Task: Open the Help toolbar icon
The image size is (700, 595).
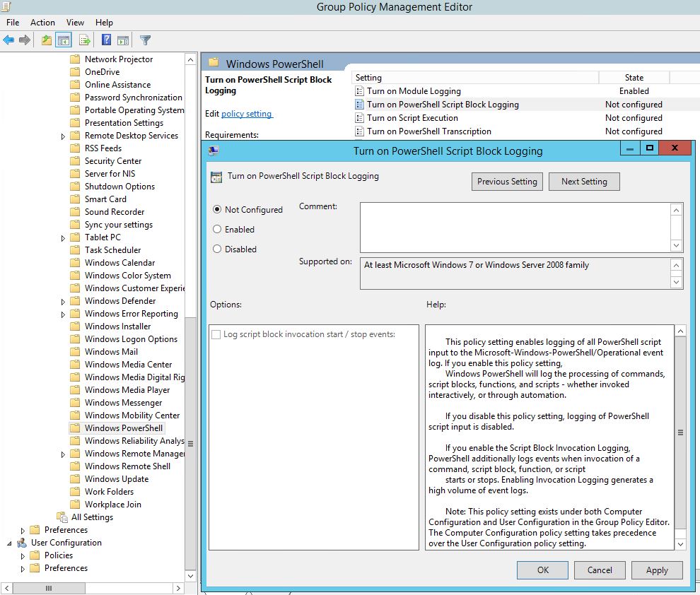Action: (106, 40)
